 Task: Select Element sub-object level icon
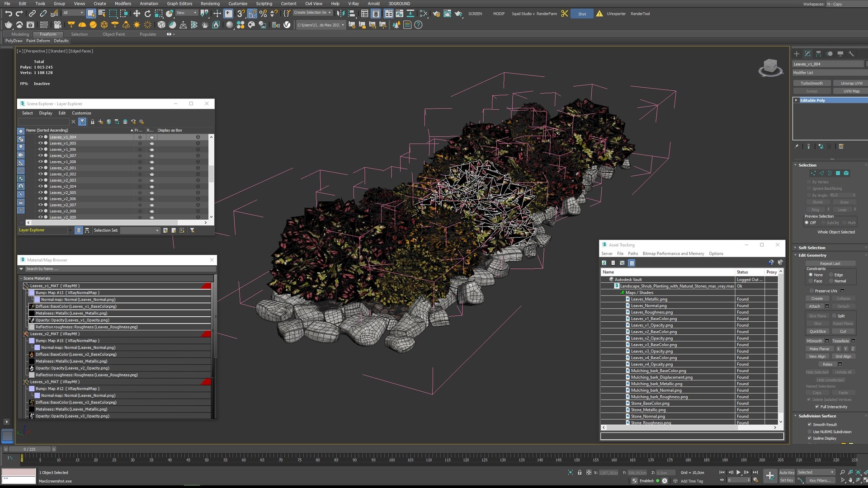[846, 173]
